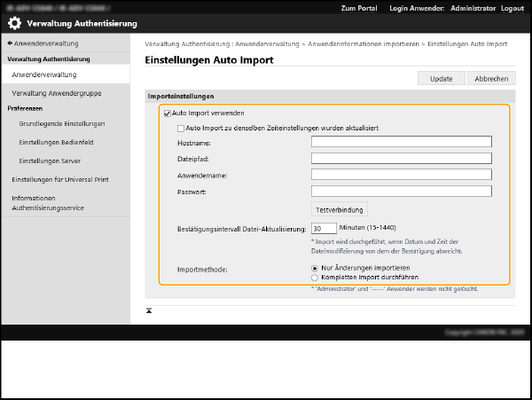Open Grundlegende Einstellungen preferences page
532x400 pixels.
click(62, 123)
